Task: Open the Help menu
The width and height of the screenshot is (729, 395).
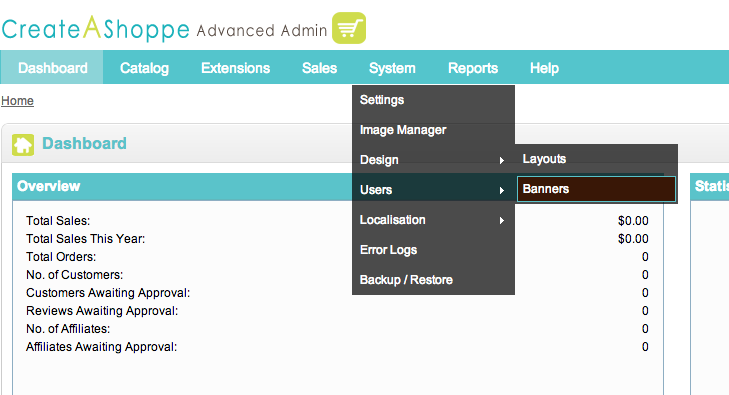Action: coord(544,68)
